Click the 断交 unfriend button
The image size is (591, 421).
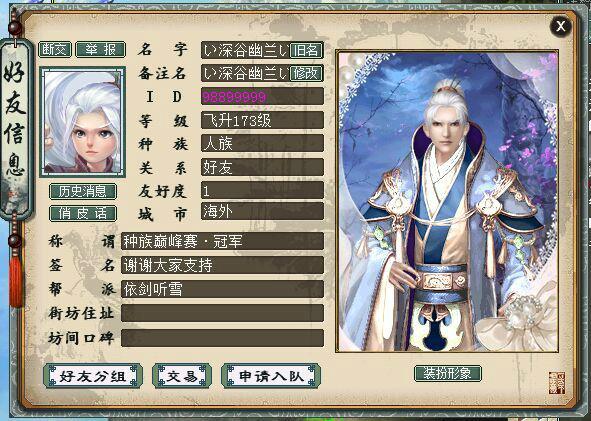click(x=55, y=49)
